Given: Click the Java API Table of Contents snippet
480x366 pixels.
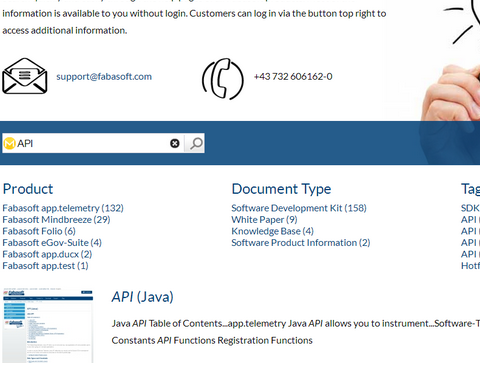Looking at the screenshot, I should point(296,332).
